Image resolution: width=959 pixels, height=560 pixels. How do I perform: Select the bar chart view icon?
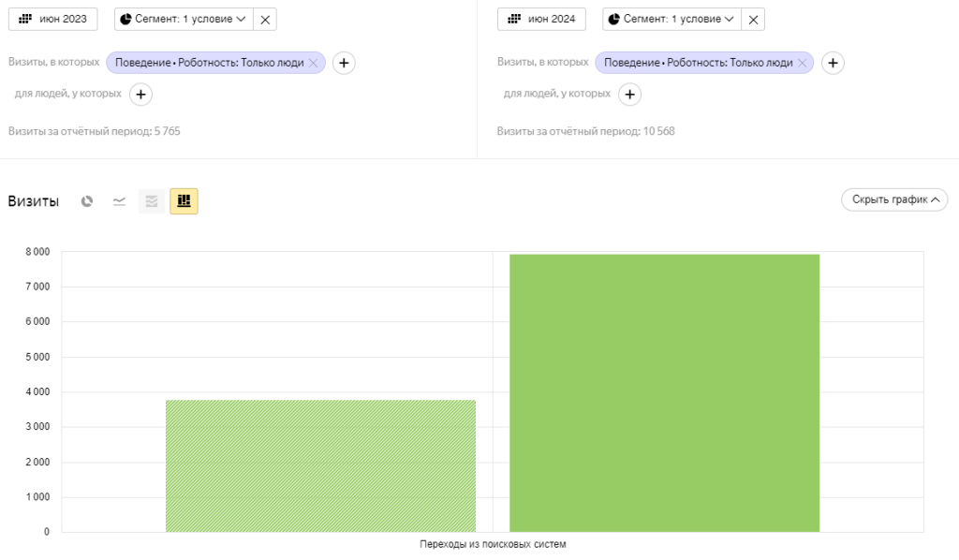point(184,201)
